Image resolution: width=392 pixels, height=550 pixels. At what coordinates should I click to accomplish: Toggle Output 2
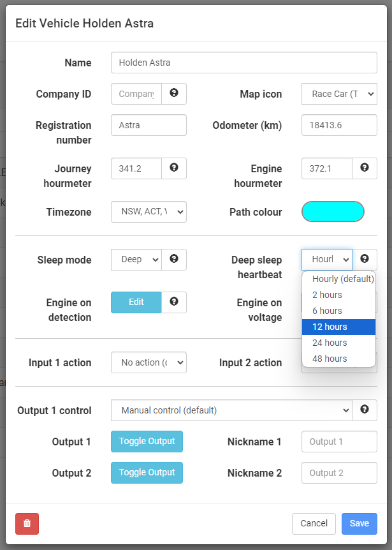[147, 473]
